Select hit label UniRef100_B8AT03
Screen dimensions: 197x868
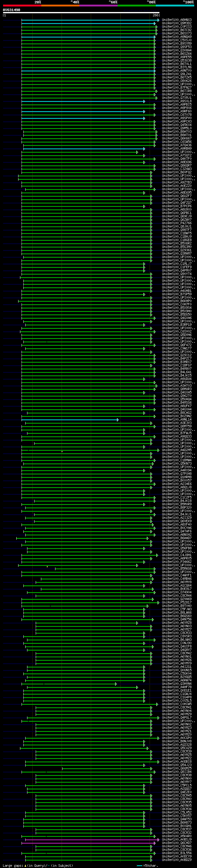pyautogui.click(x=177, y=131)
